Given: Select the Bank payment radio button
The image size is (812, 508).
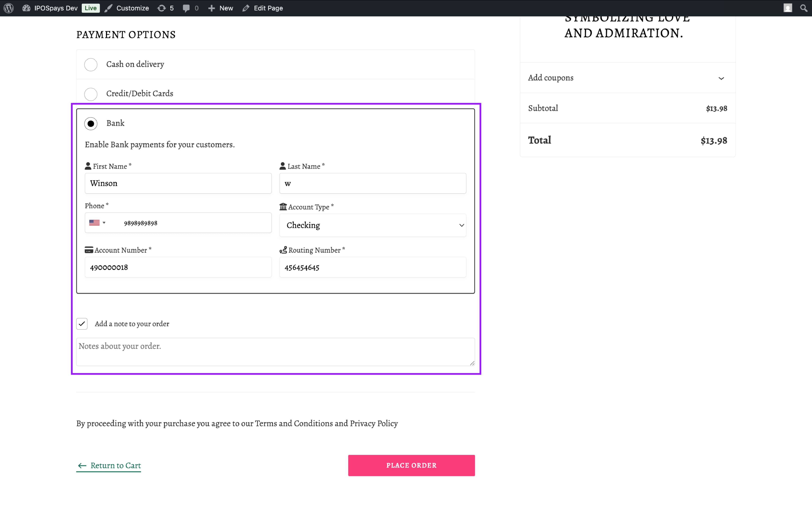Looking at the screenshot, I should (91, 123).
